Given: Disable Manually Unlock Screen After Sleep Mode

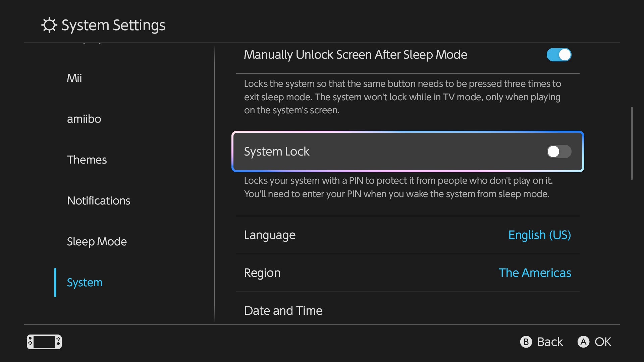Looking at the screenshot, I should coord(559,55).
